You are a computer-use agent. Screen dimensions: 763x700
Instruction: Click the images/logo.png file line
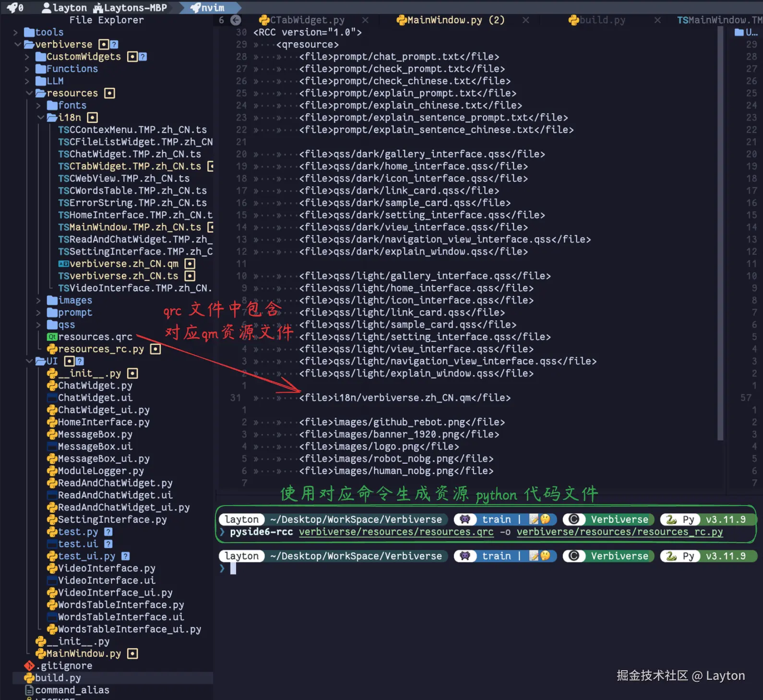pos(379,447)
